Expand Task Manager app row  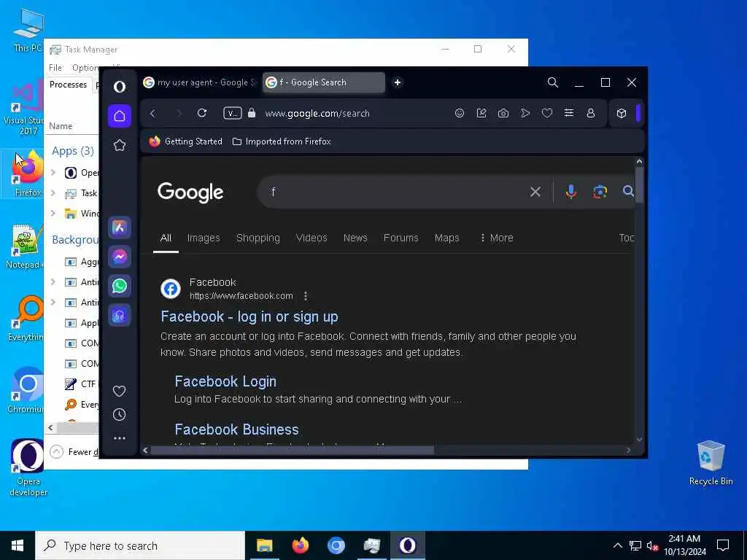pyautogui.click(x=53, y=192)
